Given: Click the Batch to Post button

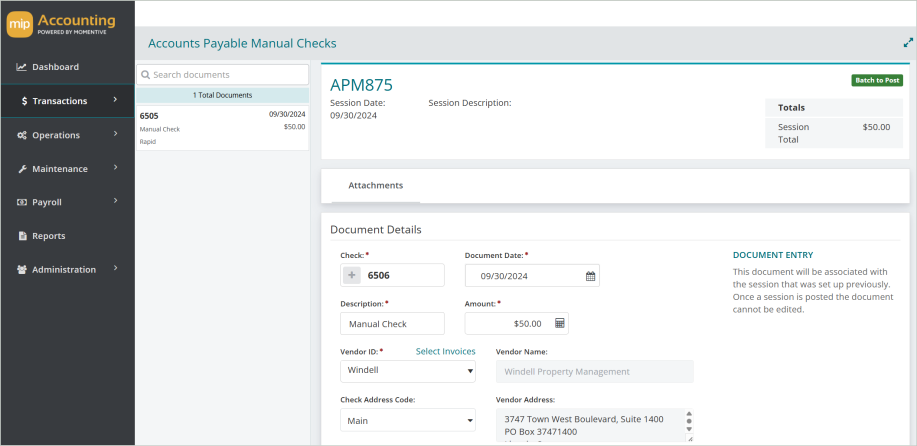Looking at the screenshot, I should (x=876, y=80).
